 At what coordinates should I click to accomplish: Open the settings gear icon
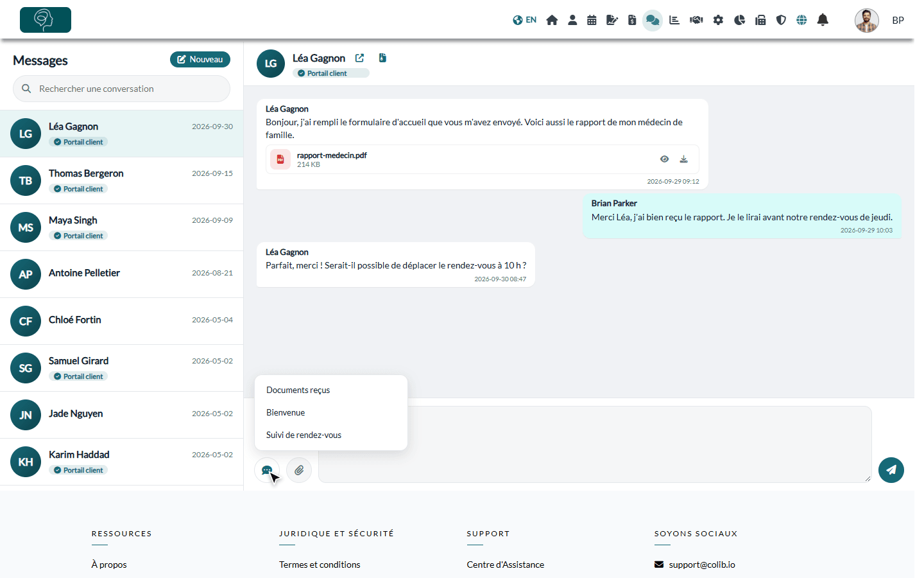point(718,20)
